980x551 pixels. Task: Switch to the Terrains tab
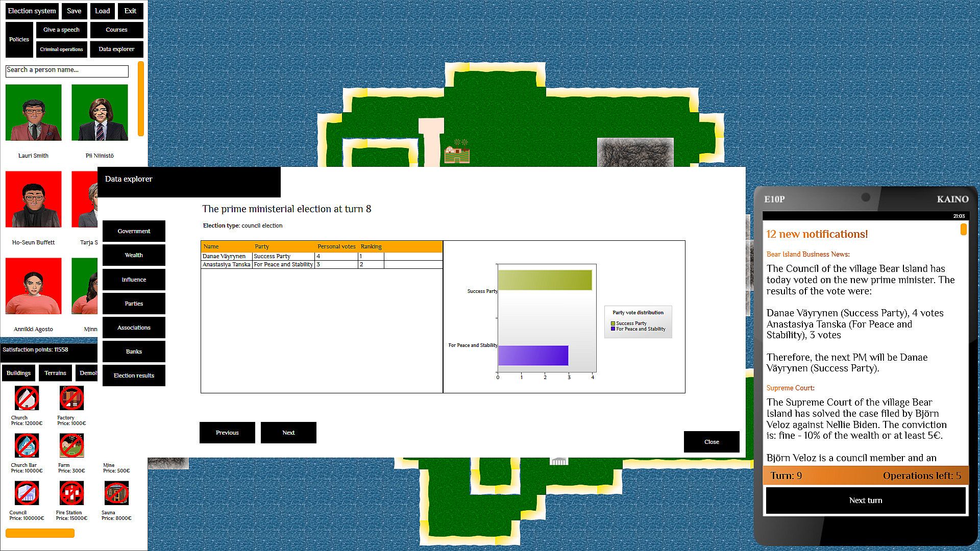click(x=55, y=373)
